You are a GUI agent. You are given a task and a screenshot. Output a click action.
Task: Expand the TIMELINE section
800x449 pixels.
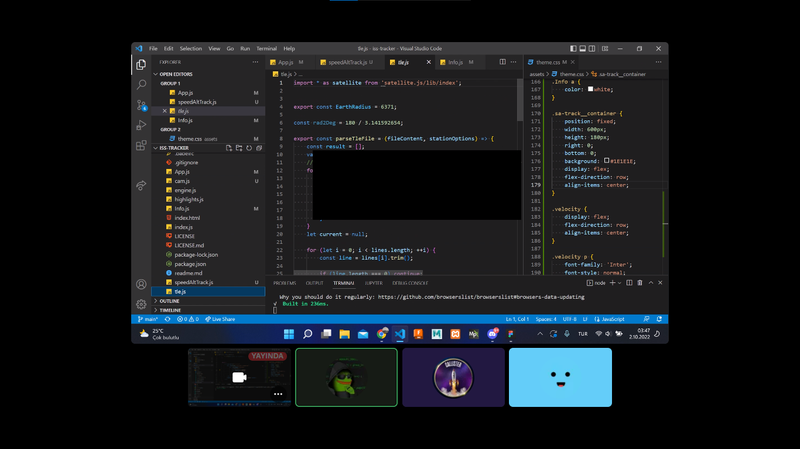tap(171, 310)
